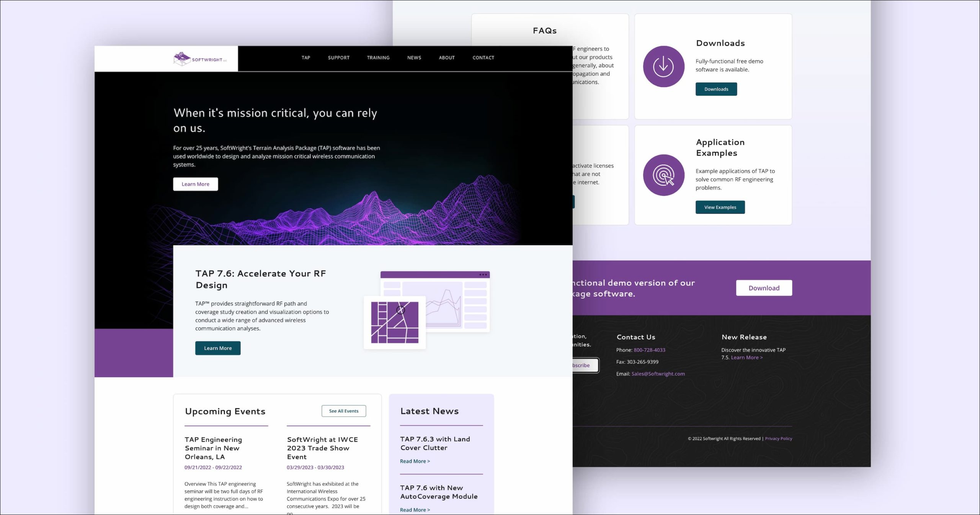
Task: Click the See All Events button
Action: pos(344,411)
